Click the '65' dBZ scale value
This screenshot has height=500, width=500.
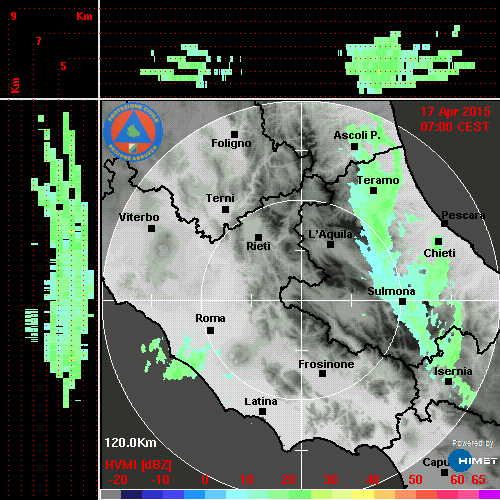point(478,480)
